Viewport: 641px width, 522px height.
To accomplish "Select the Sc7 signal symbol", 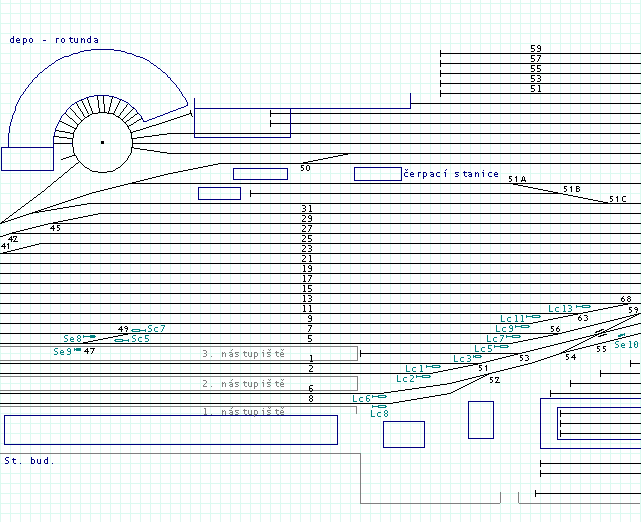I will (139, 330).
